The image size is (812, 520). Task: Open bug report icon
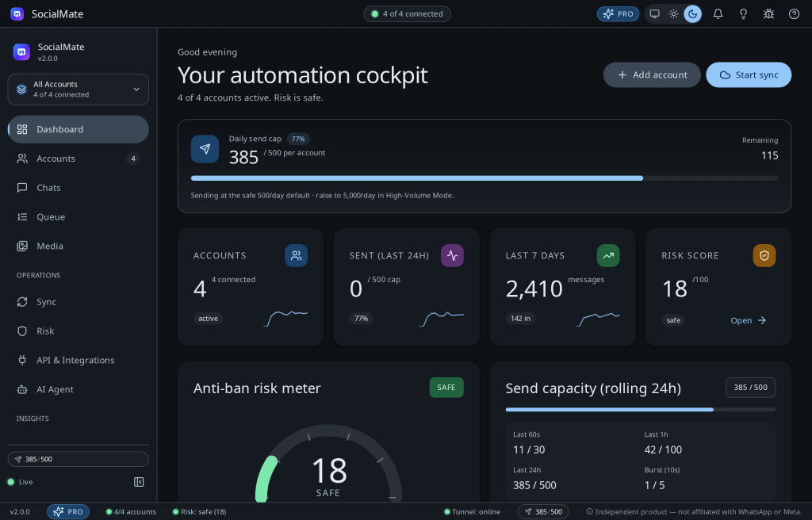pyautogui.click(x=768, y=14)
